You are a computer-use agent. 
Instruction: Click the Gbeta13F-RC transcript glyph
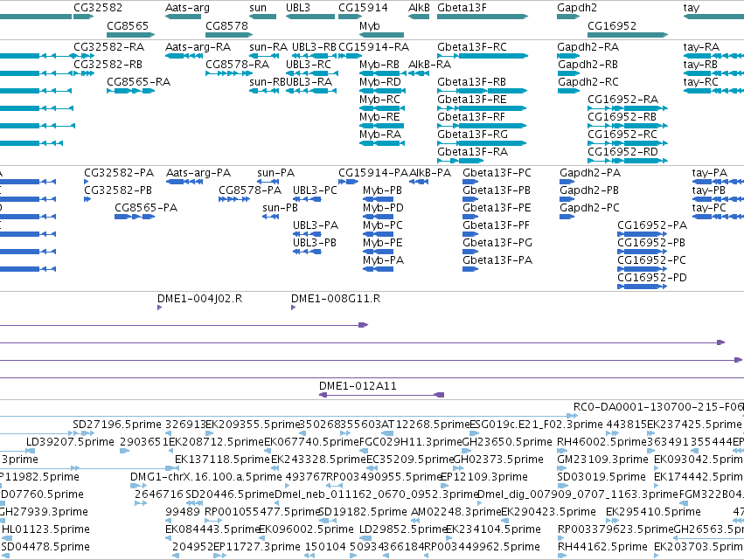(483, 56)
